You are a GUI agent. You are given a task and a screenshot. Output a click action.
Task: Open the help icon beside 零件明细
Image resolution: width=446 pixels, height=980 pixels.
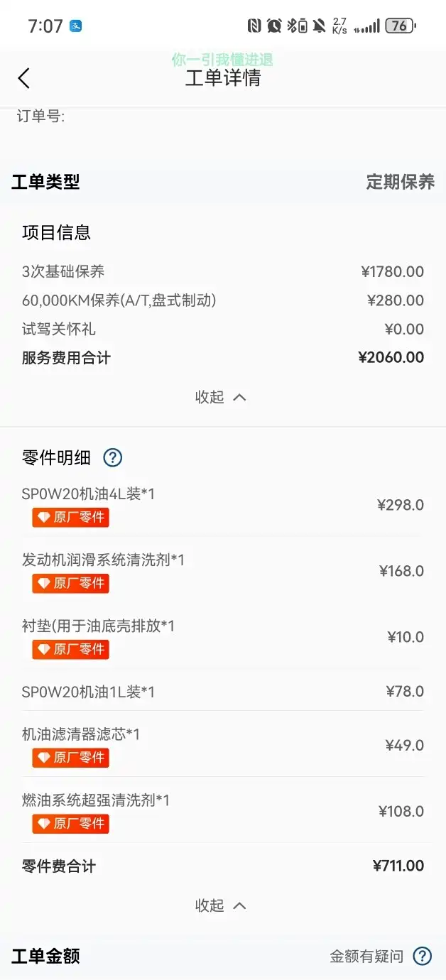(x=113, y=457)
